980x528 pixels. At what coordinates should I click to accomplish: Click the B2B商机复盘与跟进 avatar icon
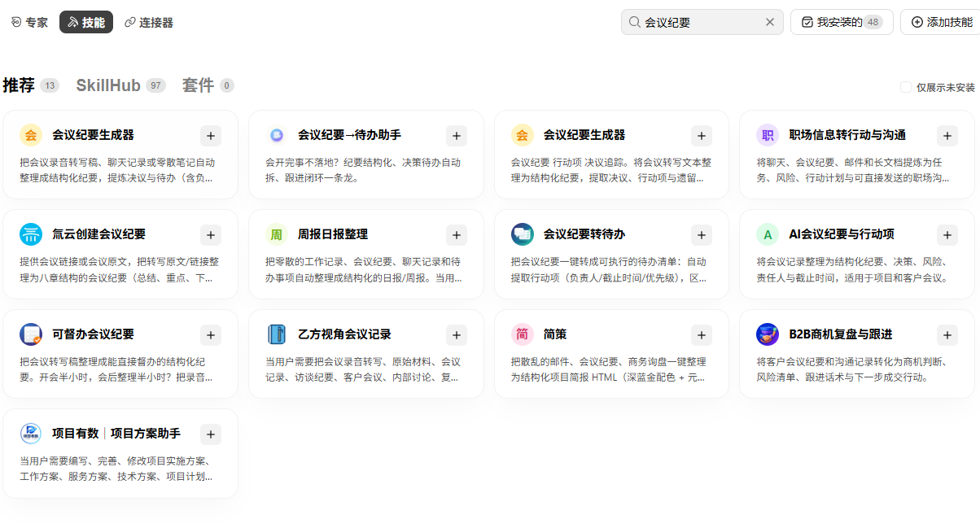click(x=768, y=334)
